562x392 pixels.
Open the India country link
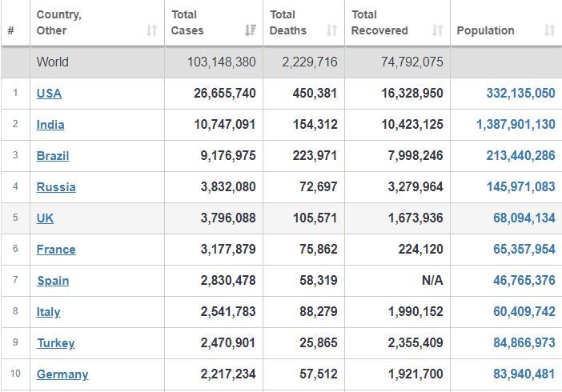point(50,125)
